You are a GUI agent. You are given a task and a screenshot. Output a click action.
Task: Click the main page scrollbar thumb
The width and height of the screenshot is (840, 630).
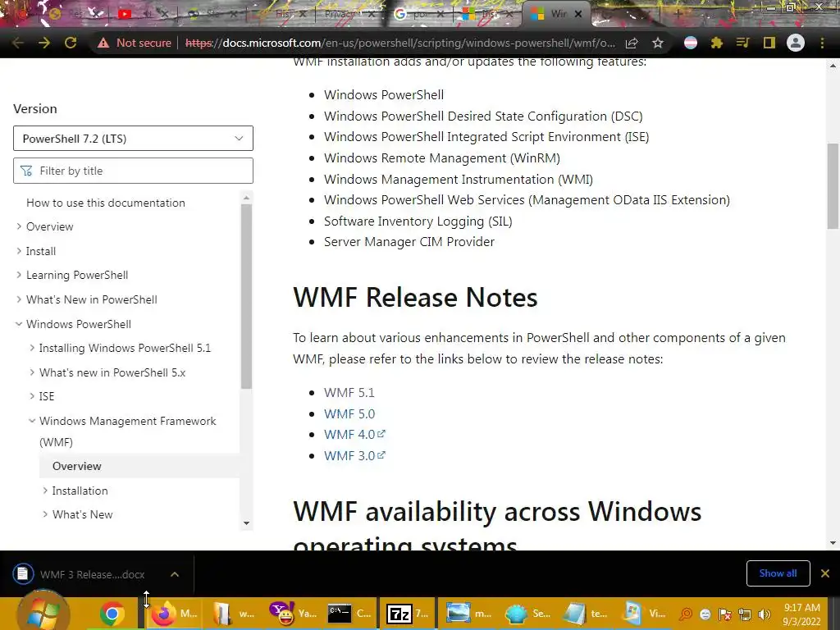833,186
